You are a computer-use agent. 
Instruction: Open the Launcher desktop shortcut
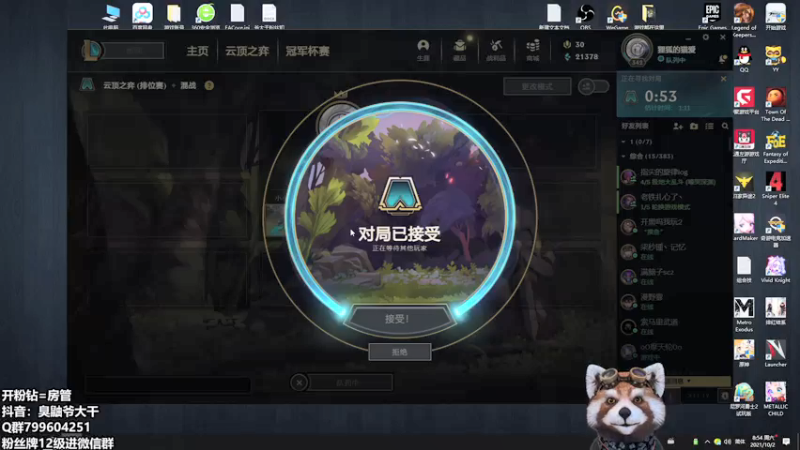pyautogui.click(x=776, y=354)
